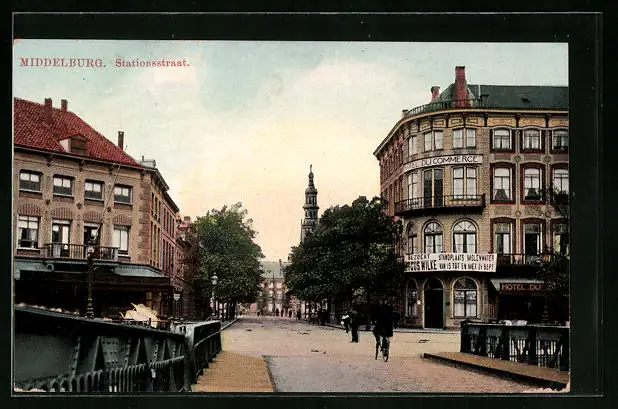This screenshot has height=409, width=618.
Task: Click the red chimney atop the hotel roof
Action: pos(460,84)
